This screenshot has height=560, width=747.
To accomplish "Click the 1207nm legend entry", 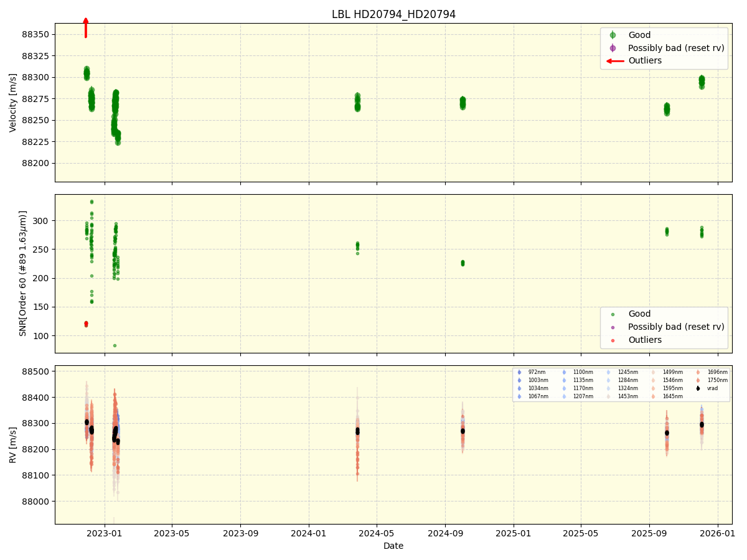I will tap(578, 396).
